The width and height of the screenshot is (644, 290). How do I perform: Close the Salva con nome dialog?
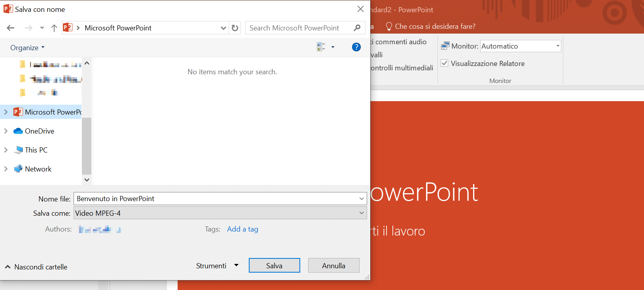pos(360,9)
